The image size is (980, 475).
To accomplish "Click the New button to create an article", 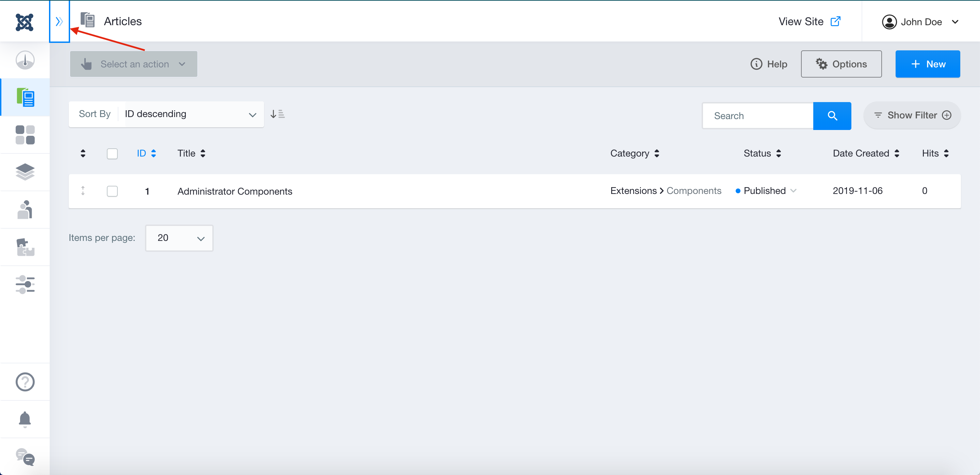I will click(x=928, y=64).
